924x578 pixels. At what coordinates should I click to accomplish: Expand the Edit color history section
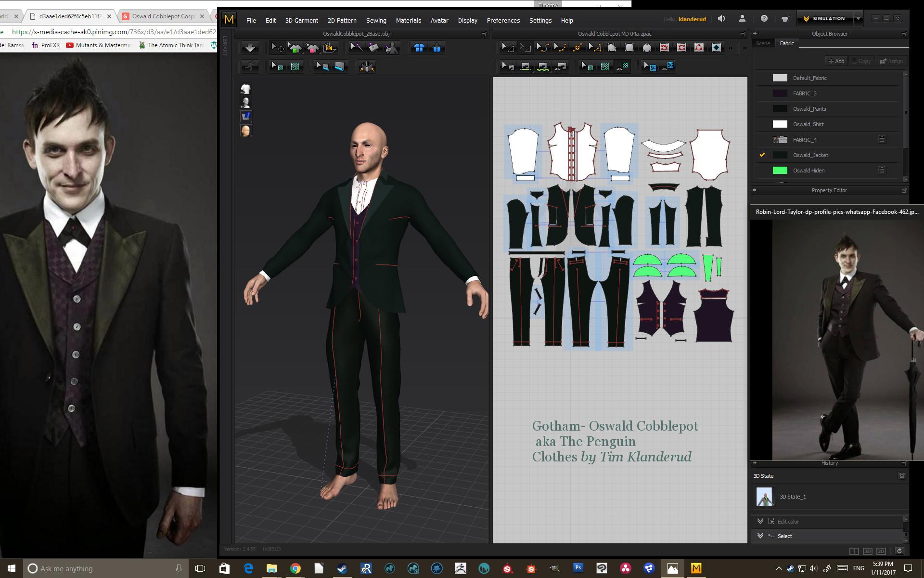[760, 521]
